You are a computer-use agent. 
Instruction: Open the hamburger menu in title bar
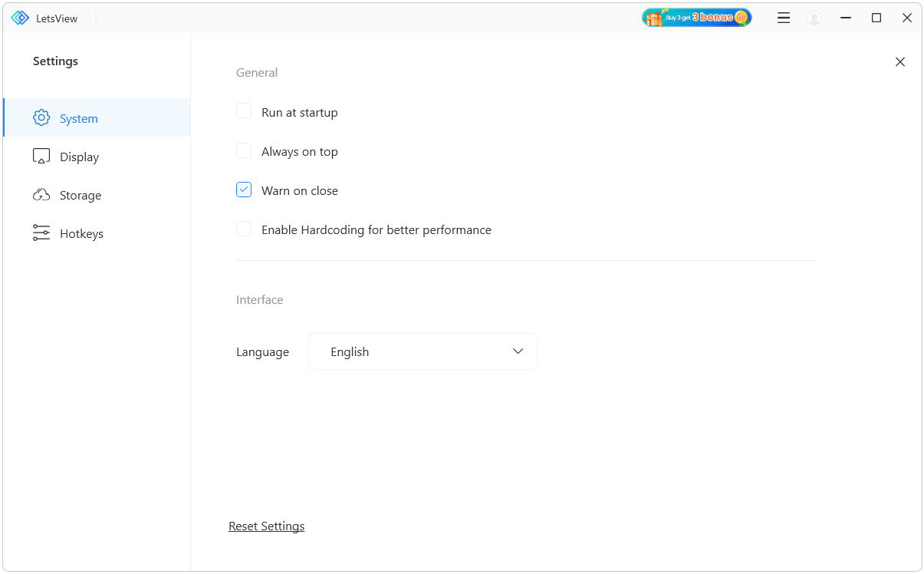tap(783, 18)
